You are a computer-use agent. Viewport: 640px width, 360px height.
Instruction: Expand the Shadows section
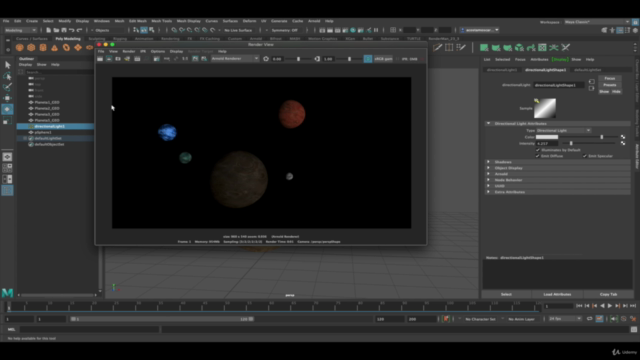coord(488,162)
